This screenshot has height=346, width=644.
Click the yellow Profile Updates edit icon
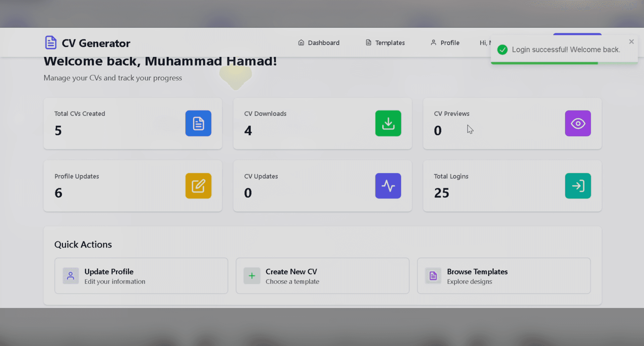[x=198, y=186]
